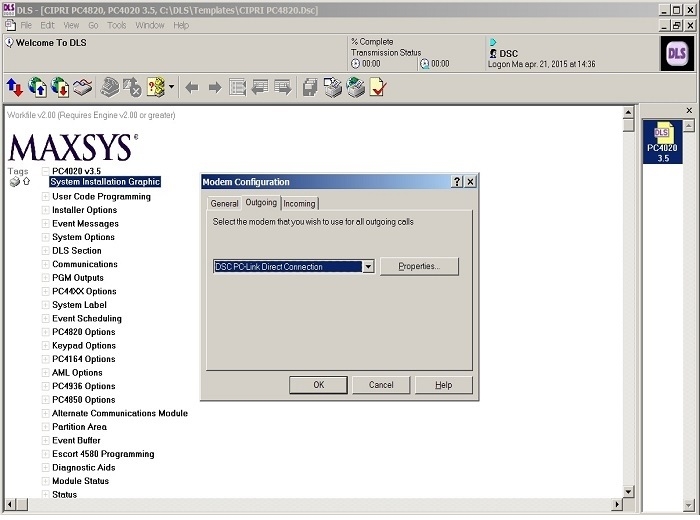The width and height of the screenshot is (700, 520).
Task: Open the Help menu in menu bar
Action: coord(181,25)
